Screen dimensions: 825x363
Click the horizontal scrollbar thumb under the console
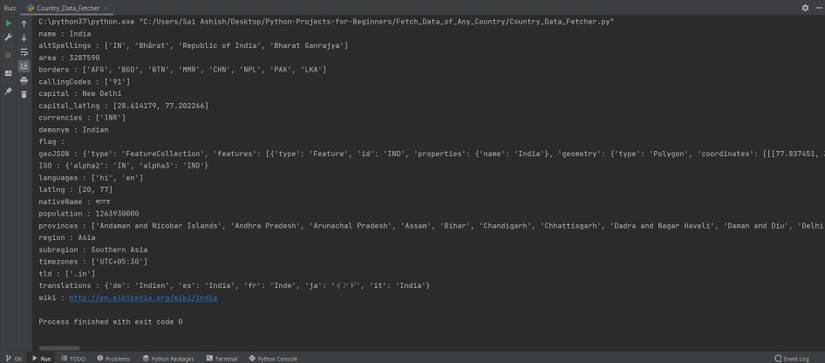(59, 348)
